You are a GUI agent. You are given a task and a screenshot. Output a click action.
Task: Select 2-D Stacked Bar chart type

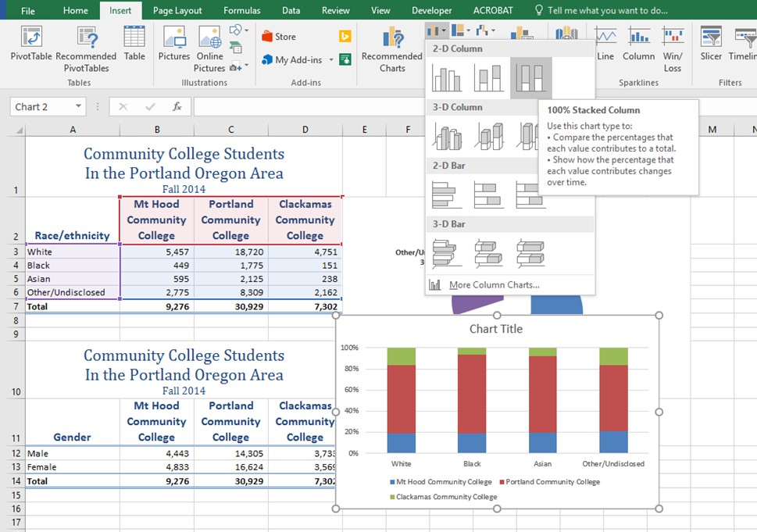pos(488,195)
